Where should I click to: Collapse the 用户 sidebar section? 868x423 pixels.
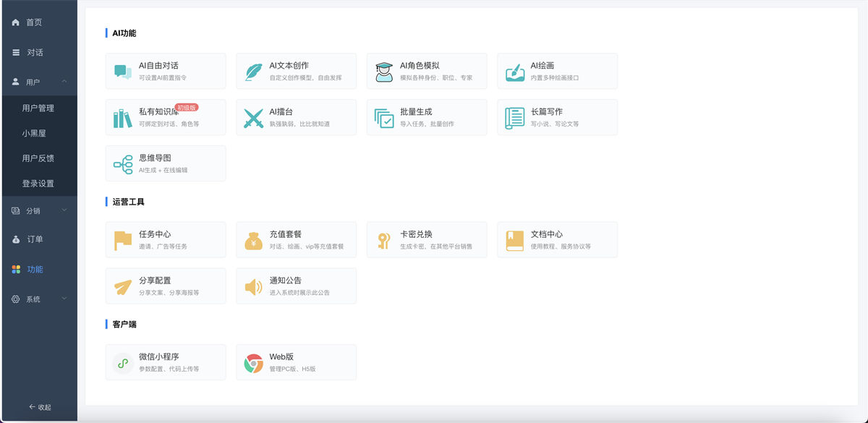click(39, 81)
